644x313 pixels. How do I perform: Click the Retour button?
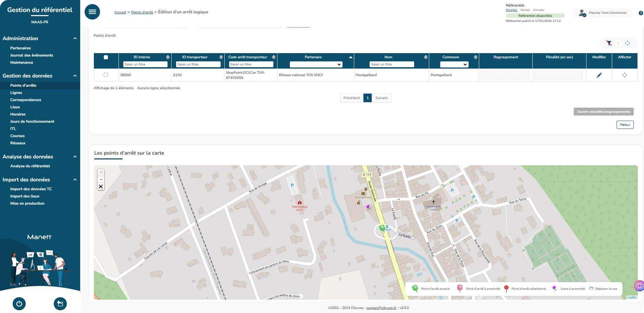click(x=625, y=124)
